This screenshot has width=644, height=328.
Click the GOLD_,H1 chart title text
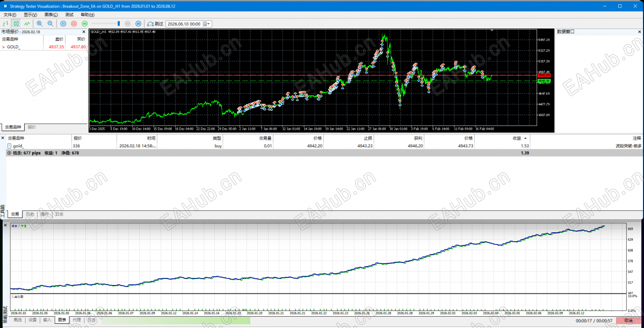(x=98, y=32)
